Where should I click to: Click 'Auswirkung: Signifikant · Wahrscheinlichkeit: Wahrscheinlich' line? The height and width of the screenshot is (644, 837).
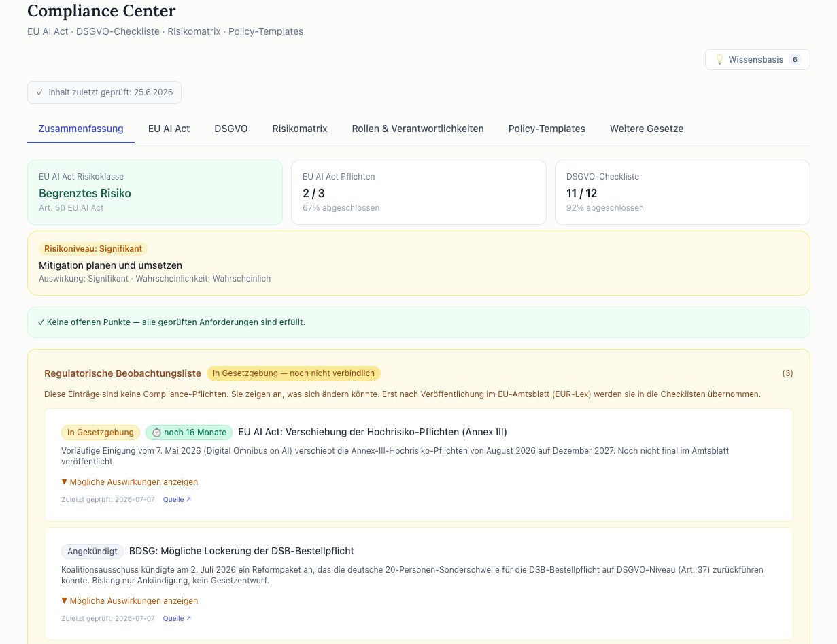(154, 279)
